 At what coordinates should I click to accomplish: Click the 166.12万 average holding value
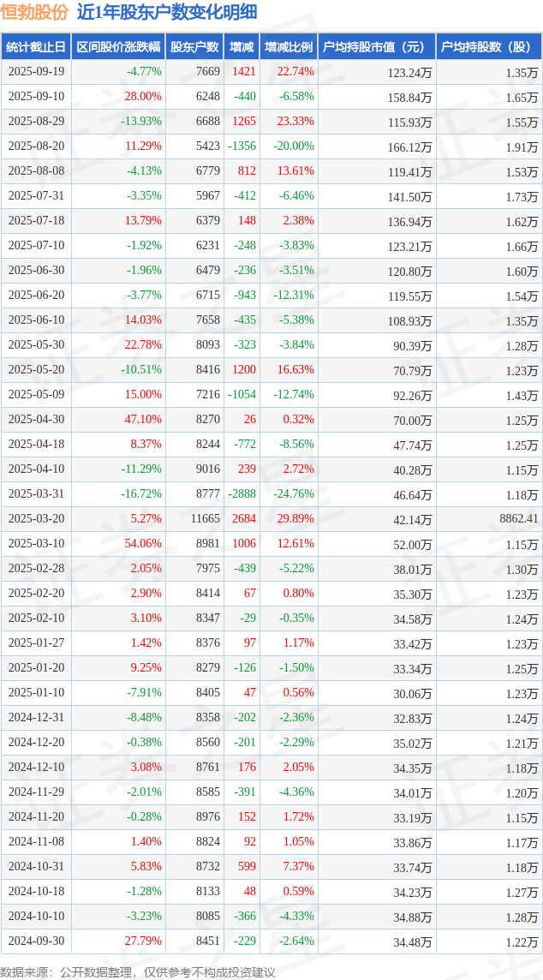point(409,146)
